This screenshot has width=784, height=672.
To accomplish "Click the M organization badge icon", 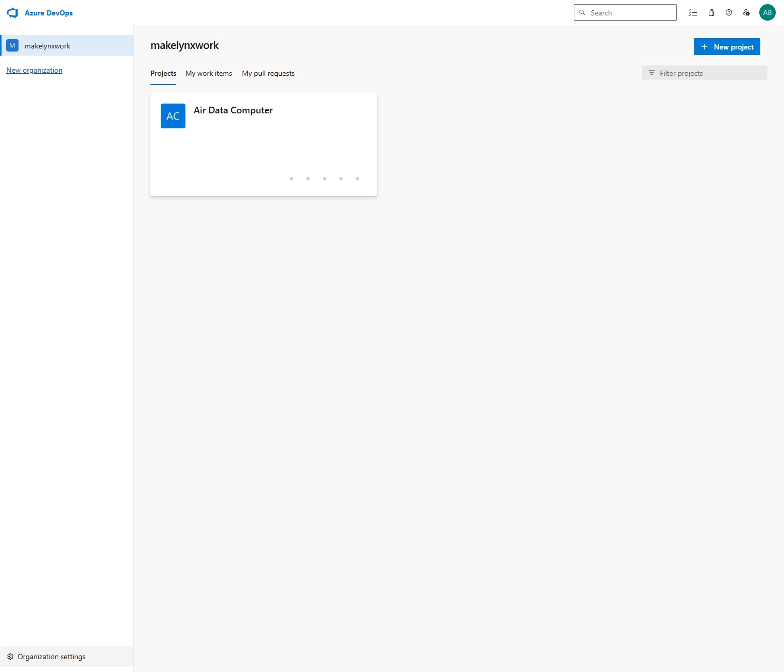I will tap(12, 45).
